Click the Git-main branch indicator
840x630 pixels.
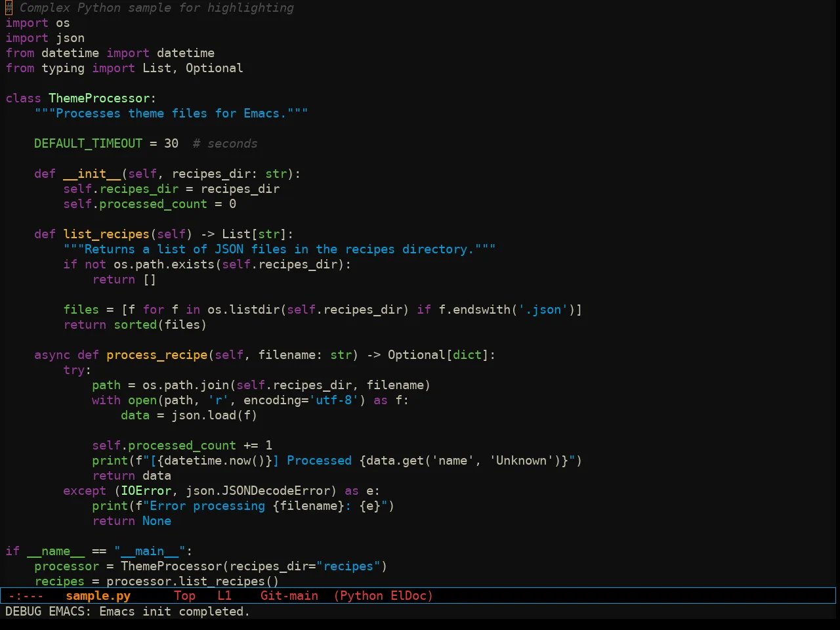[x=289, y=596]
